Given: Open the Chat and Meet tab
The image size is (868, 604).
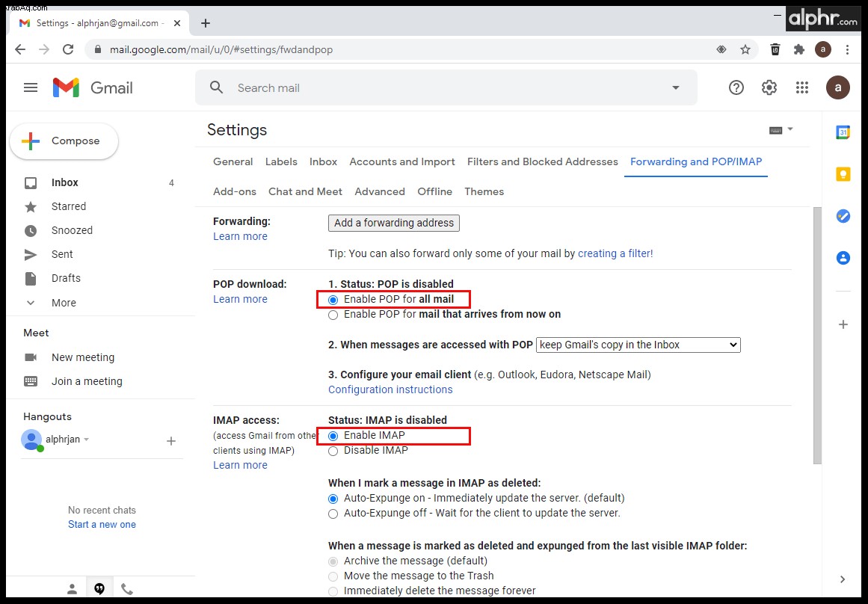Looking at the screenshot, I should (305, 191).
